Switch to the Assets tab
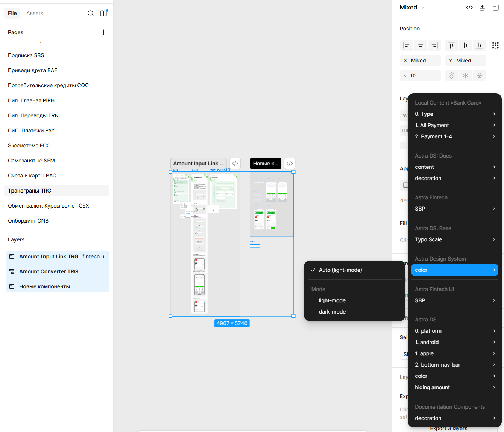The height and width of the screenshot is (432, 504). click(x=35, y=13)
